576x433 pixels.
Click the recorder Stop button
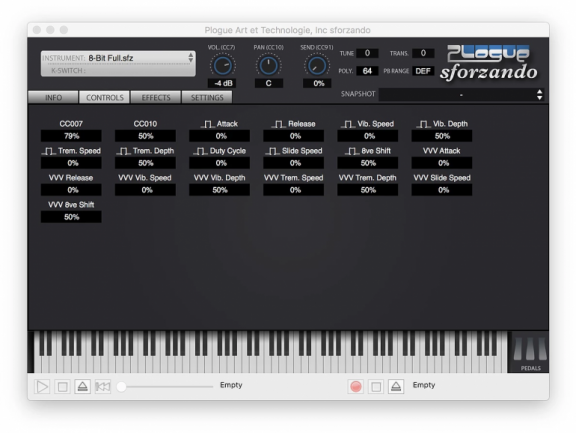376,387
